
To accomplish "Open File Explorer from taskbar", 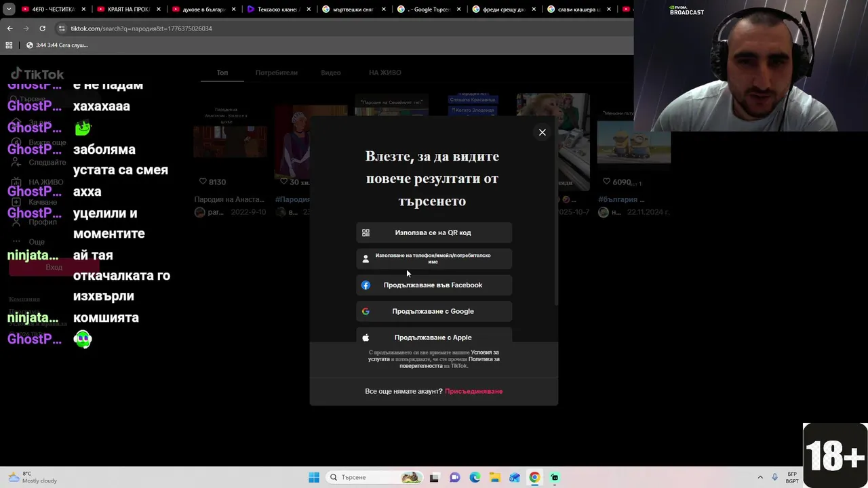I will pyautogui.click(x=494, y=477).
